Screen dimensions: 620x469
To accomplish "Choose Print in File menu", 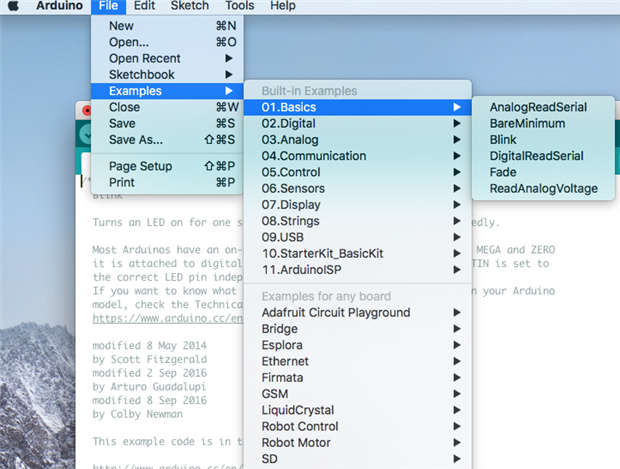I will 167,182.
